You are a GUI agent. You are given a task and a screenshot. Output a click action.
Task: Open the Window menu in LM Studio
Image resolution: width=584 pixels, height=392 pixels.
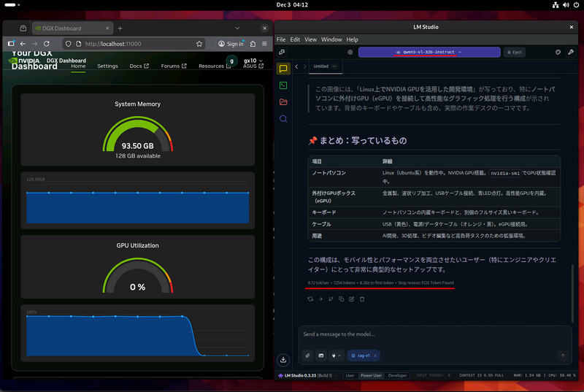coord(331,39)
